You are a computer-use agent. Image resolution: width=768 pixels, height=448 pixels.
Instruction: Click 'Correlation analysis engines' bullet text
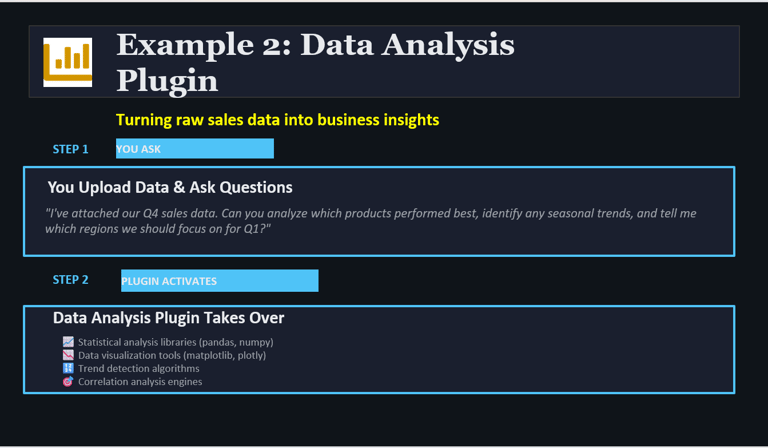140,381
